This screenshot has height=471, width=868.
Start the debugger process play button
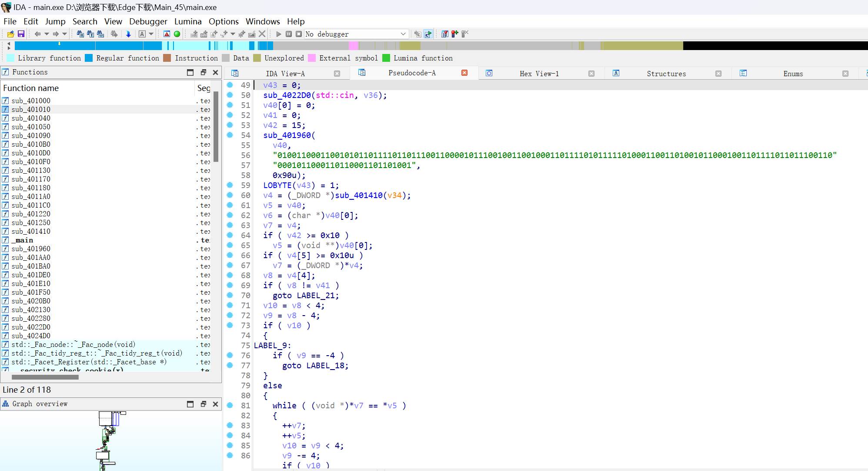click(x=279, y=34)
